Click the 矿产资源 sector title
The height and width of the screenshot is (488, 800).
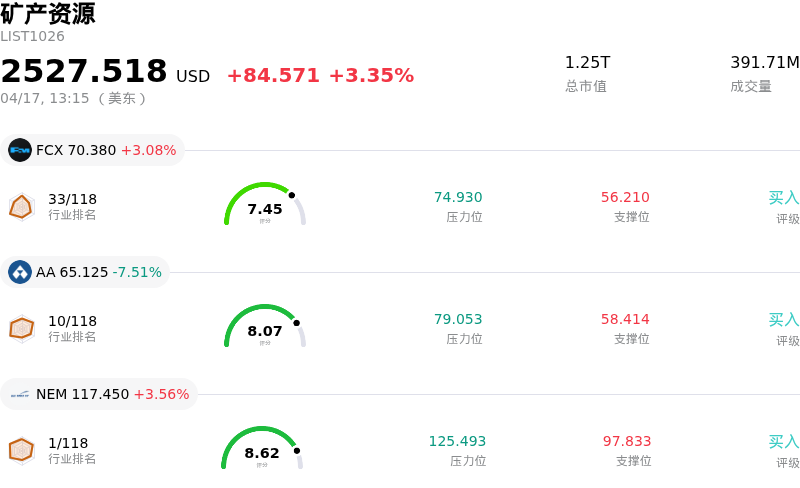pos(48,14)
